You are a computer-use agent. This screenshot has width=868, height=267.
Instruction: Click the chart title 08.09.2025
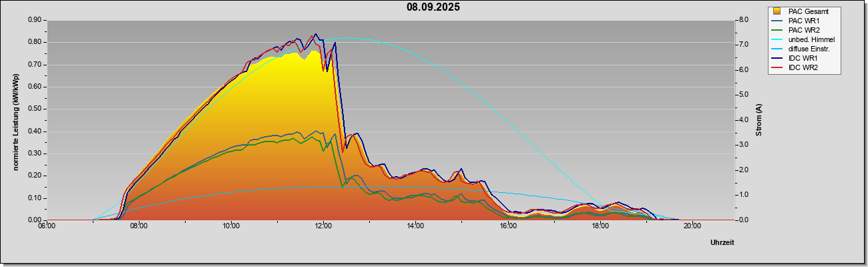pyautogui.click(x=433, y=7)
